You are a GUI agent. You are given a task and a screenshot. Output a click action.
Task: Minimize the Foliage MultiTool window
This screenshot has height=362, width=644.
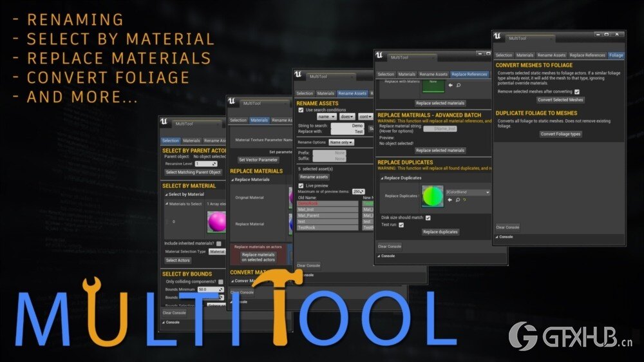click(598, 35)
